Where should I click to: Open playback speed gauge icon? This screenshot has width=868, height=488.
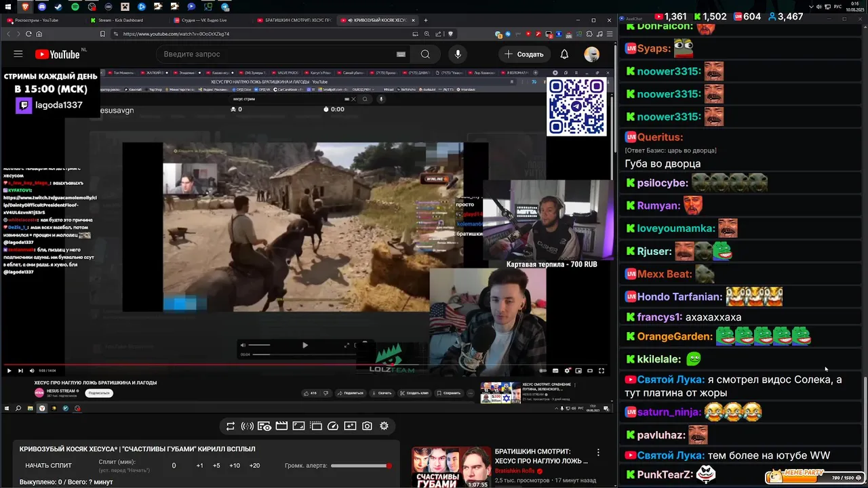[333, 426]
